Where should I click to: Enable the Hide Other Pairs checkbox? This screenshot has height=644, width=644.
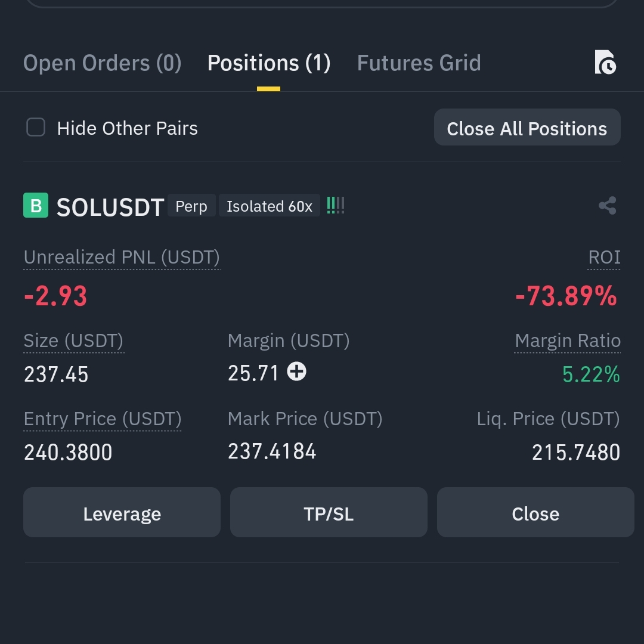[x=36, y=127]
